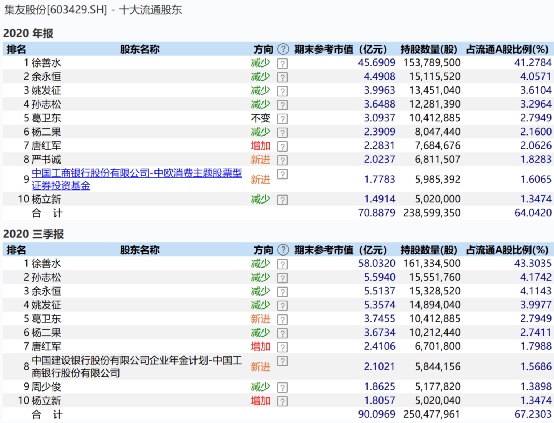This screenshot has width=554, height=423.
Task: Click the question icon beside 杨立新 增加 in 三季报
Action: click(x=282, y=401)
